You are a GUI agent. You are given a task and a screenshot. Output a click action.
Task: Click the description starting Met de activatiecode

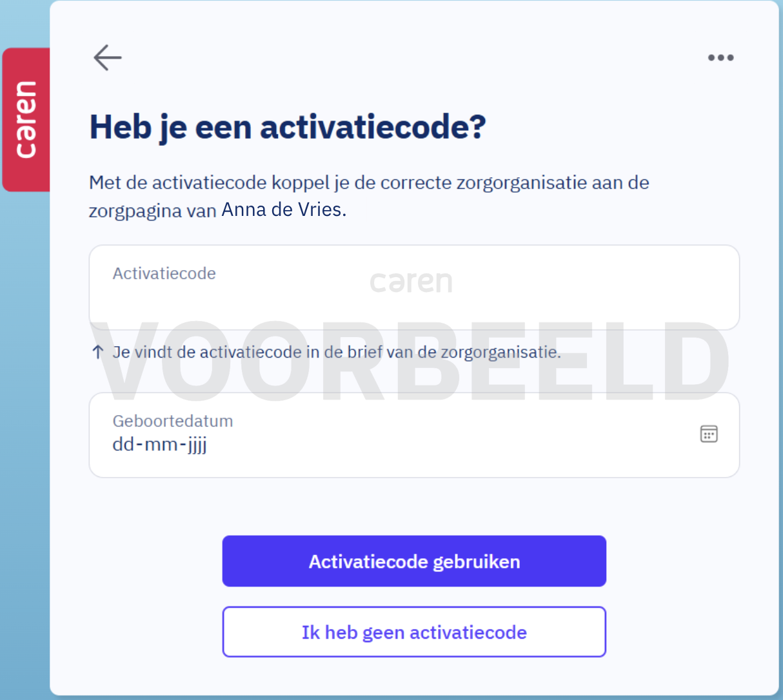369,196
